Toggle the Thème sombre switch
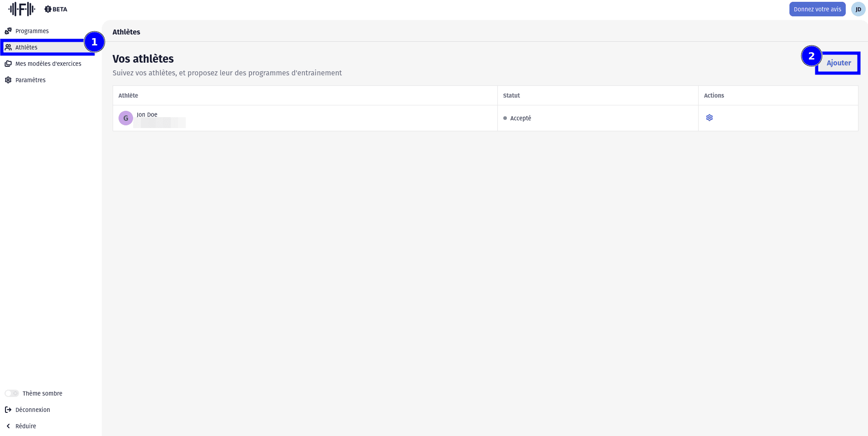 (12, 393)
